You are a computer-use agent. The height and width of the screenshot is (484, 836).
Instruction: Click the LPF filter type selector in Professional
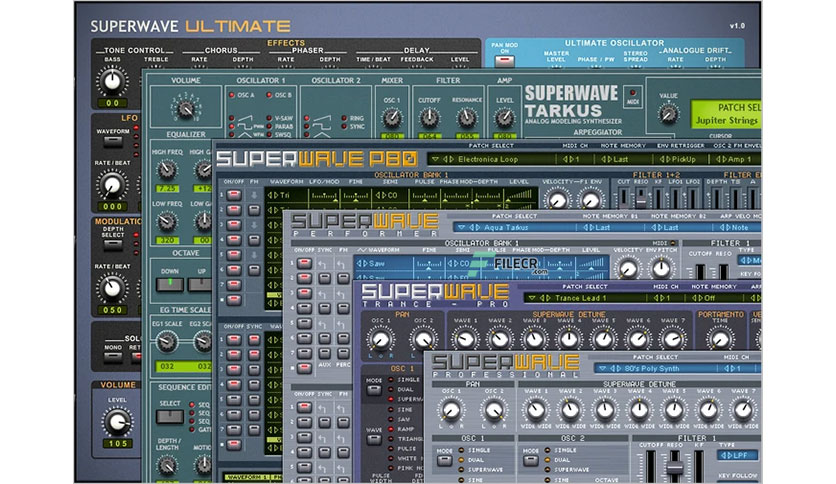click(x=737, y=456)
